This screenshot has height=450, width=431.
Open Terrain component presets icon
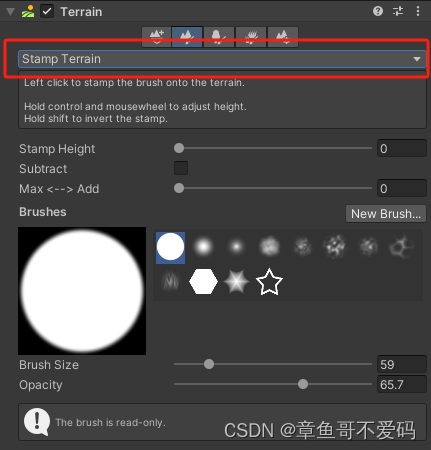[398, 11]
